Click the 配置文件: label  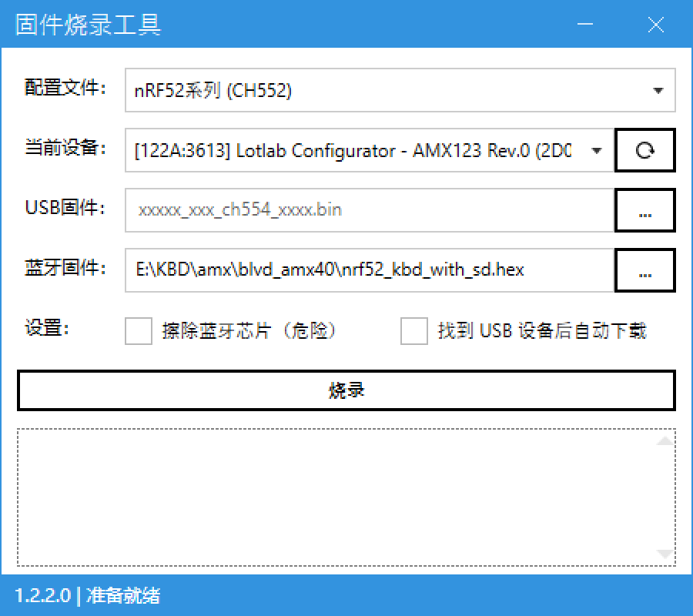click(x=65, y=88)
